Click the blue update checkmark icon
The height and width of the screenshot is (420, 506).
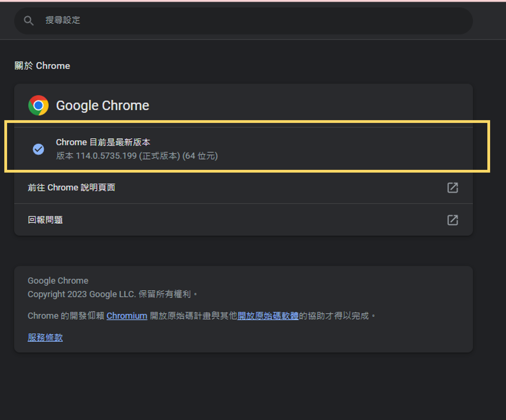38,149
